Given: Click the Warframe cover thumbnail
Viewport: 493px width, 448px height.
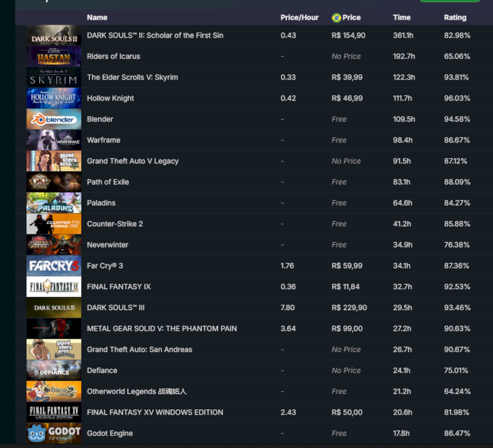Looking at the screenshot, I should (54, 141).
